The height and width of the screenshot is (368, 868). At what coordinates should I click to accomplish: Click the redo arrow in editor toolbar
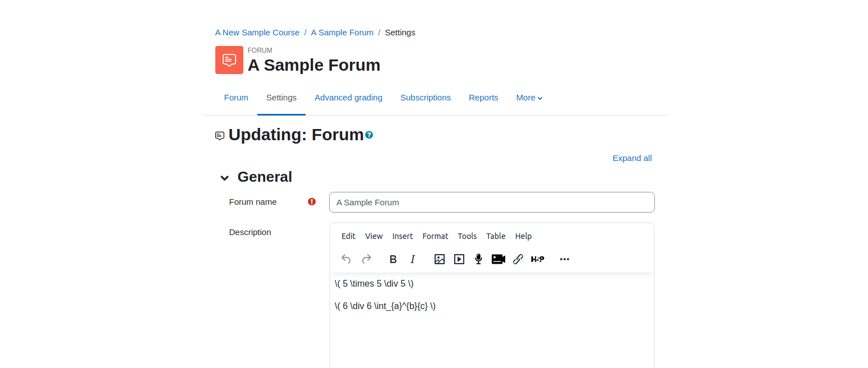point(367,259)
